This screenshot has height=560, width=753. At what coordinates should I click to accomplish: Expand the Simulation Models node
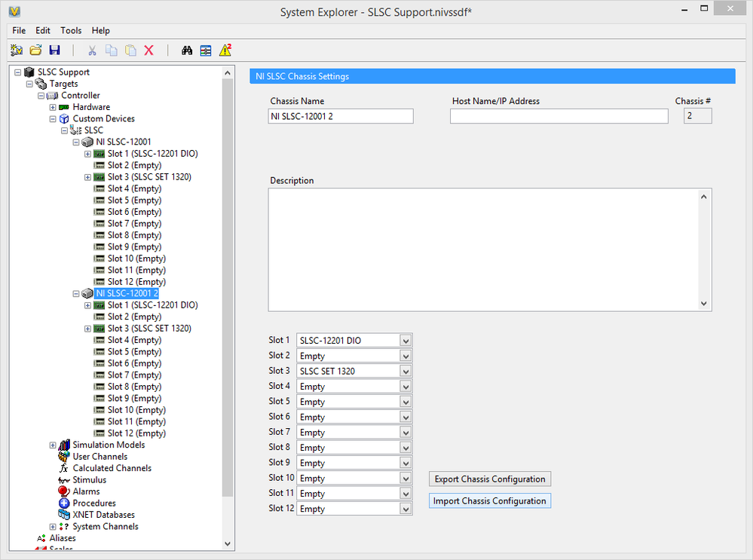point(53,445)
